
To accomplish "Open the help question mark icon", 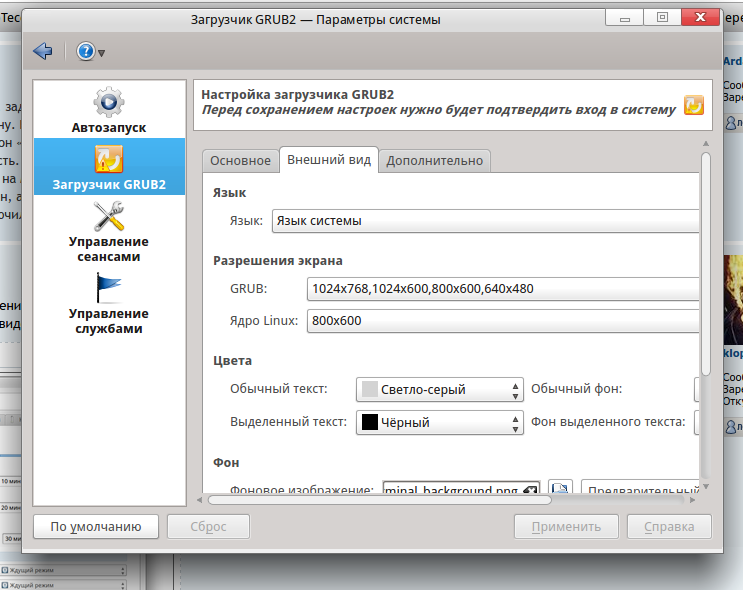I will pyautogui.click(x=86, y=51).
